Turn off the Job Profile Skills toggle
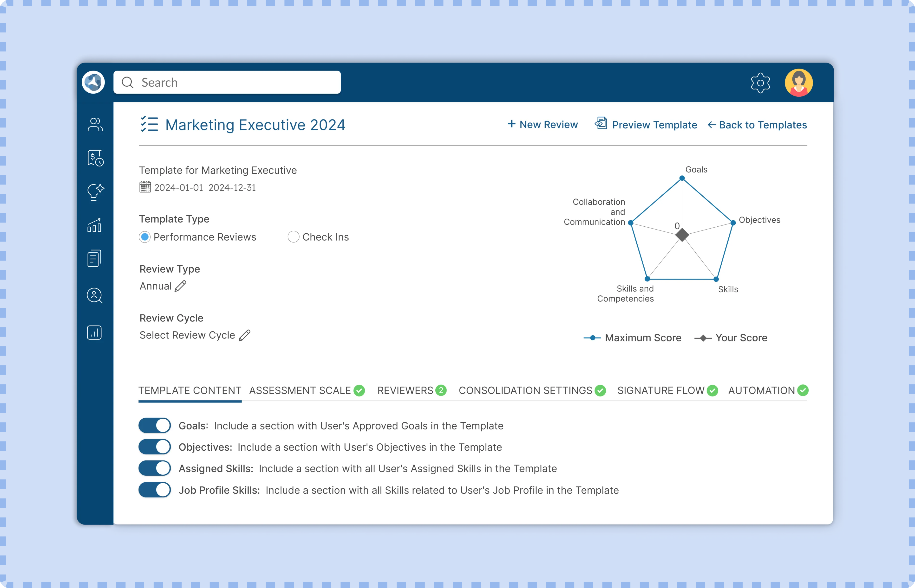 click(x=154, y=490)
